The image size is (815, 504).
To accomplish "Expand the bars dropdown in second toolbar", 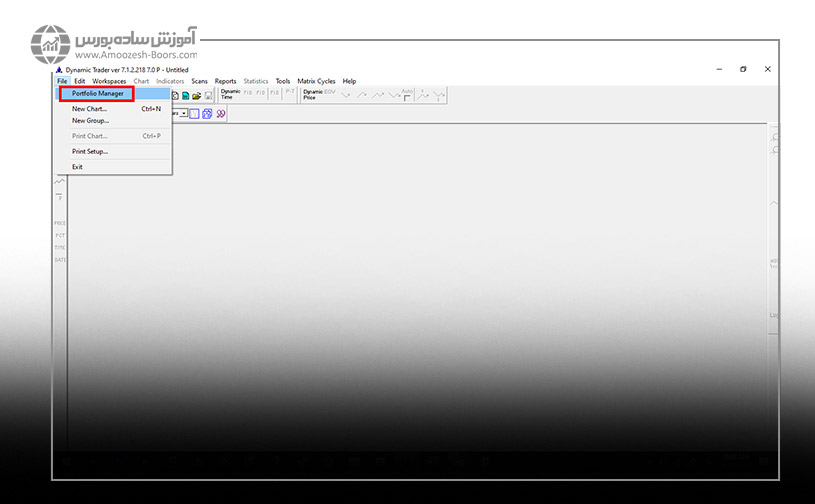I will click(x=184, y=114).
